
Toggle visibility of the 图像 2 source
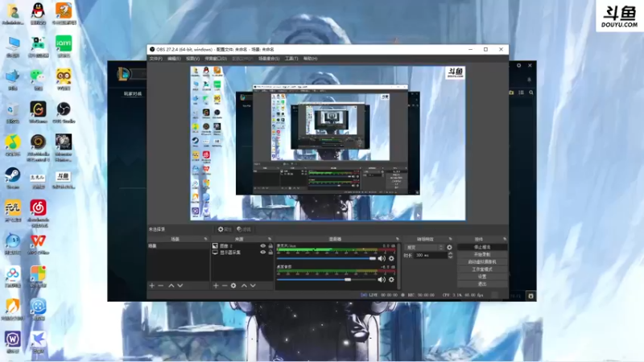tap(263, 246)
